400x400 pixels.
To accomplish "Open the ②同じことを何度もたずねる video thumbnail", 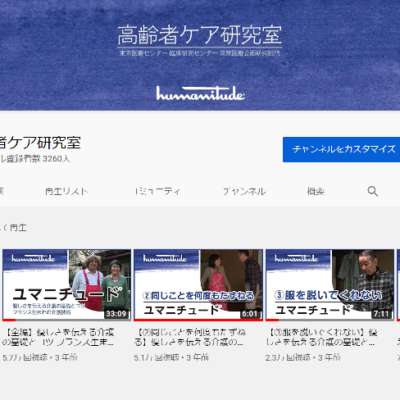I will coord(198,285).
